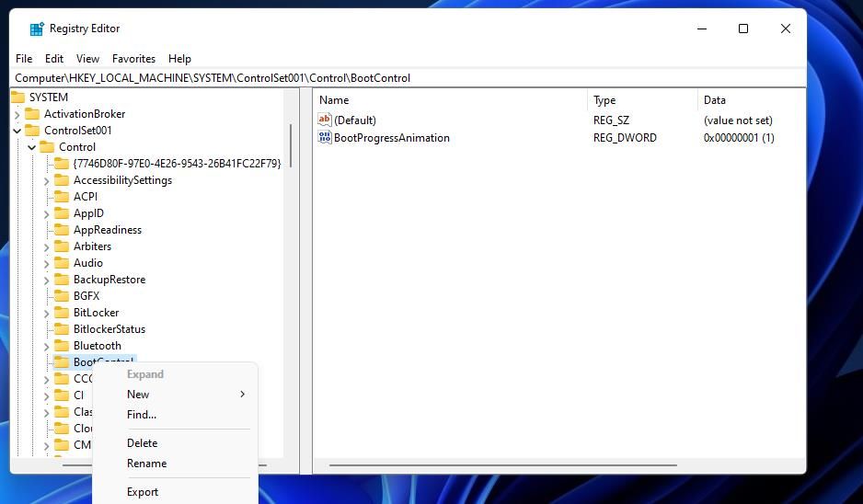Open the View menu
863x504 pixels.
click(87, 58)
